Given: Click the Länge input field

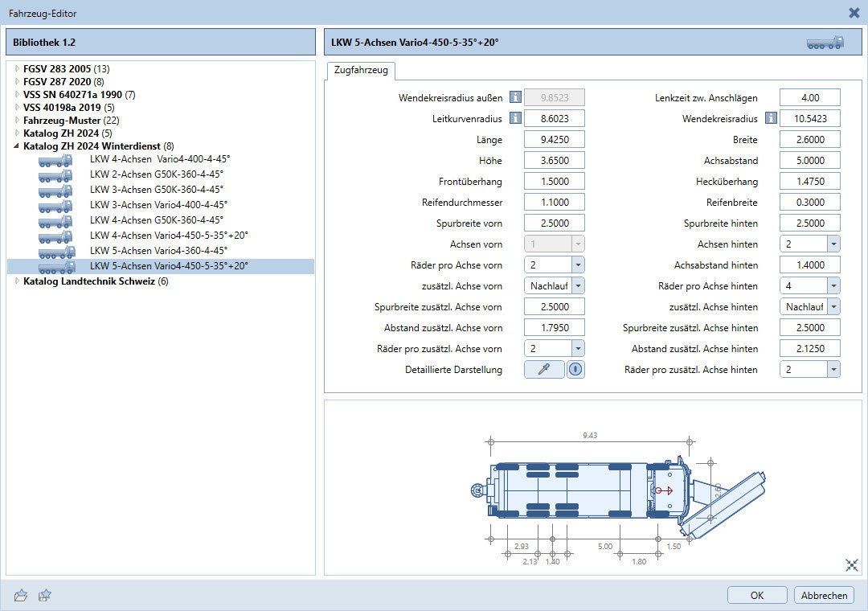Looking at the screenshot, I should click(x=554, y=139).
